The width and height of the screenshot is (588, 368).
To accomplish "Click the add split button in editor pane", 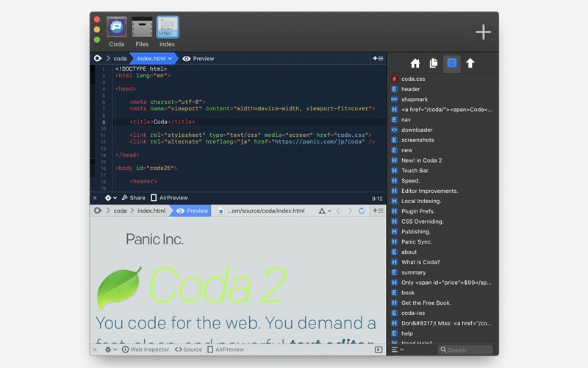I will pos(378,59).
